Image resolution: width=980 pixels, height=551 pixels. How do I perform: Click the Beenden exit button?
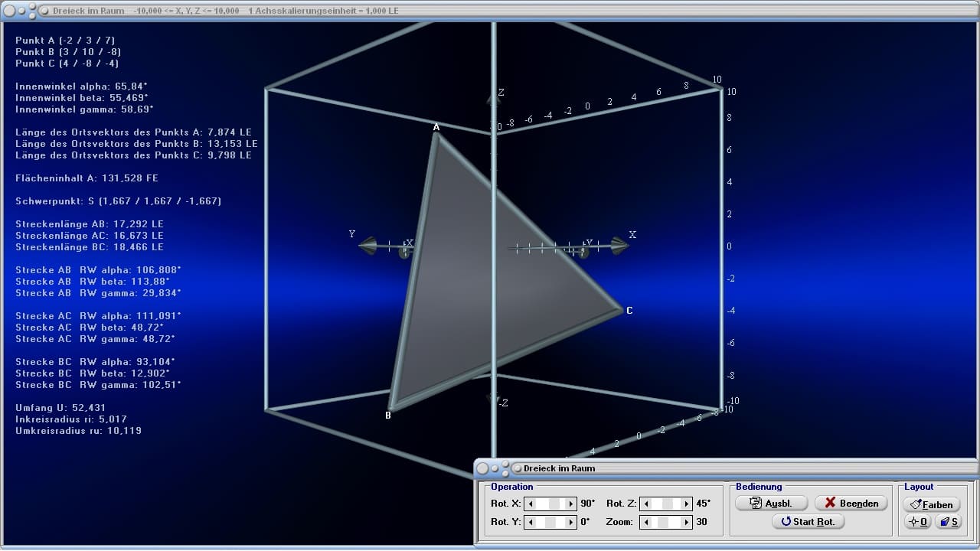pos(851,503)
